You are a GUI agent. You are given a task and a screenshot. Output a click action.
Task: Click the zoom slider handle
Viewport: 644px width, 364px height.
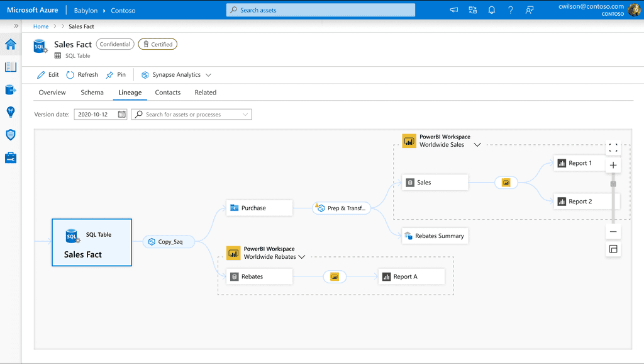coord(613,184)
